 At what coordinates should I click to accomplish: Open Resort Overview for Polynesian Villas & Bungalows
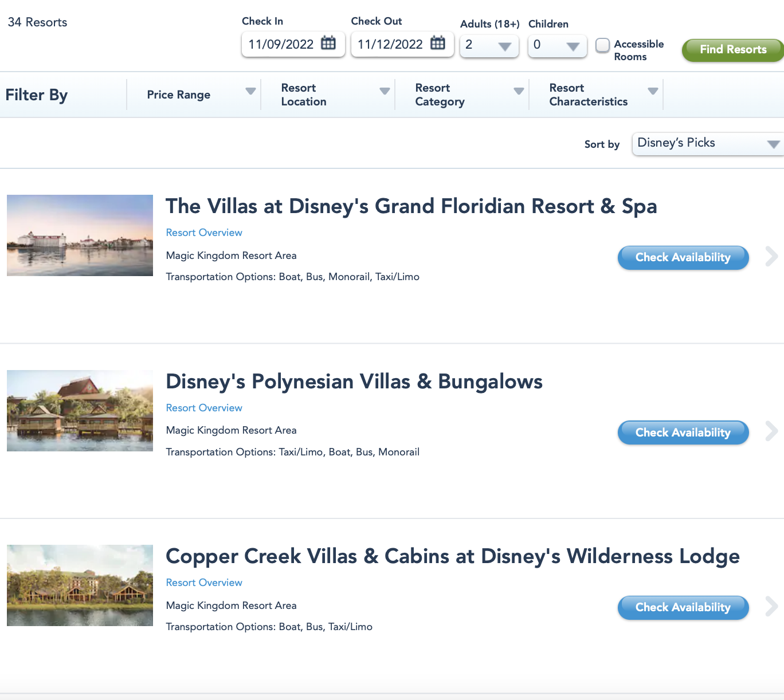click(x=204, y=408)
